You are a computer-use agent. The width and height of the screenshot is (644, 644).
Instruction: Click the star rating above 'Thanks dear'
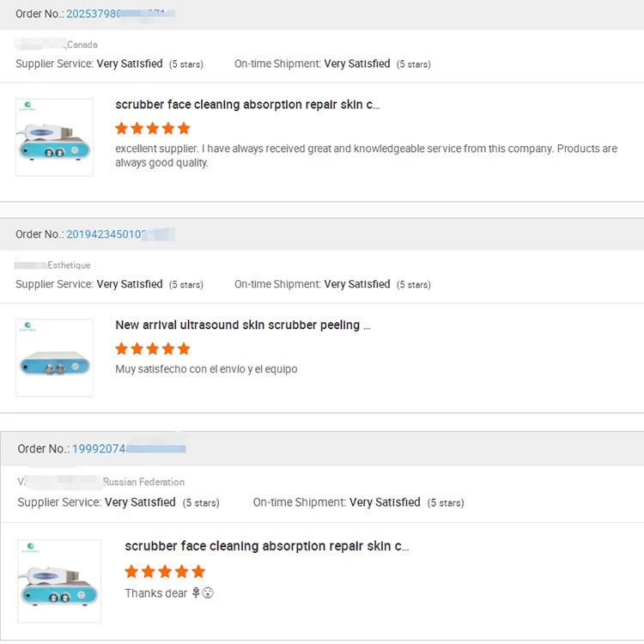coord(165,571)
